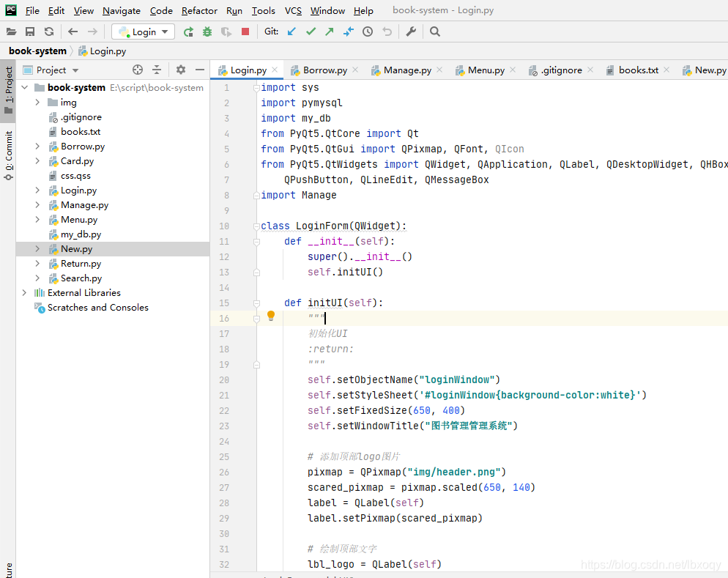Open the Login run configuration dropdown

(143, 32)
